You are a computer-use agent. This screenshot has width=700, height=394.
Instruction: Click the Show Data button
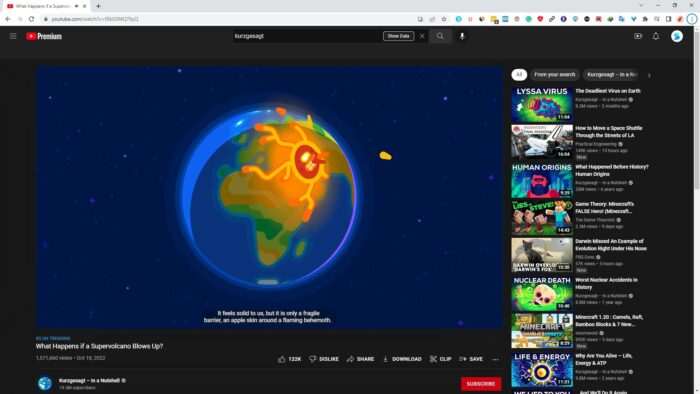click(x=398, y=36)
